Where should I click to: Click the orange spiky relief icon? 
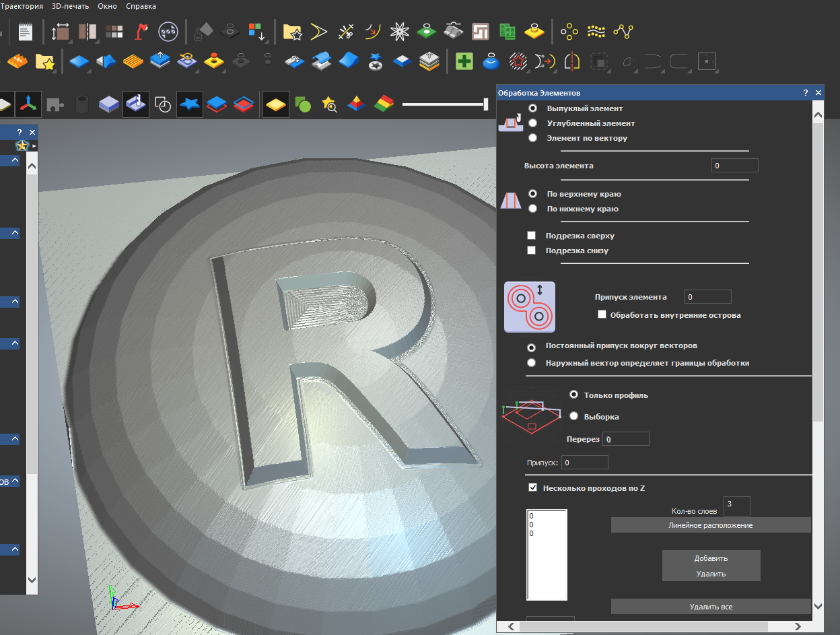[x=17, y=62]
